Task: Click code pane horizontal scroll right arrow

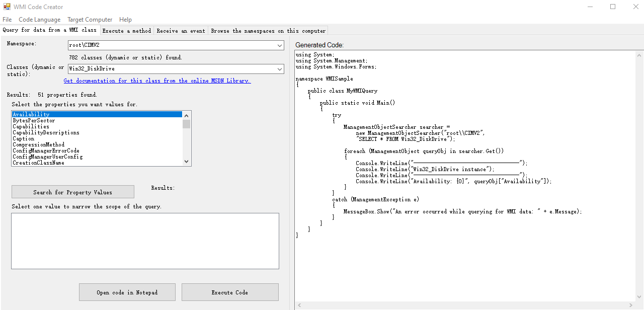Action: point(631,305)
